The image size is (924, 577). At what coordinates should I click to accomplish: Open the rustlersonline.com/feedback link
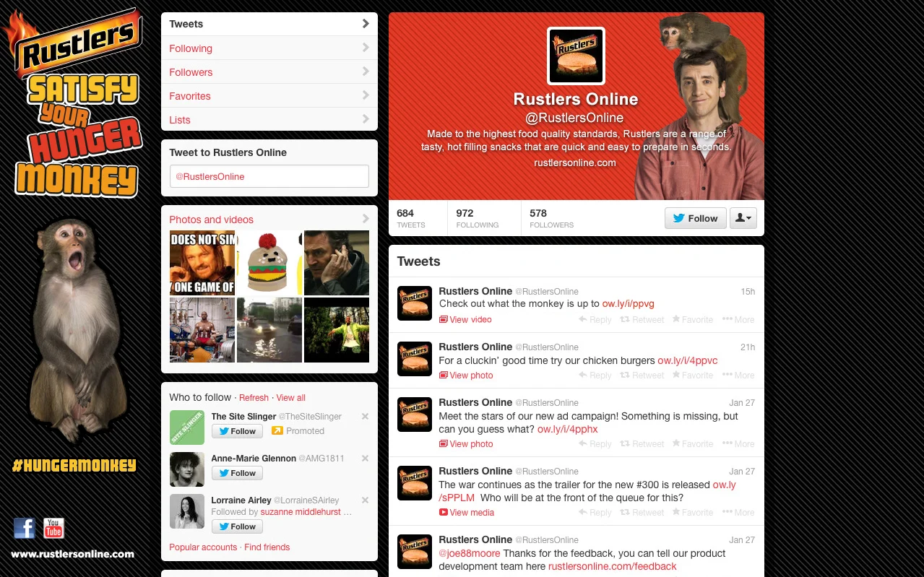coord(613,567)
